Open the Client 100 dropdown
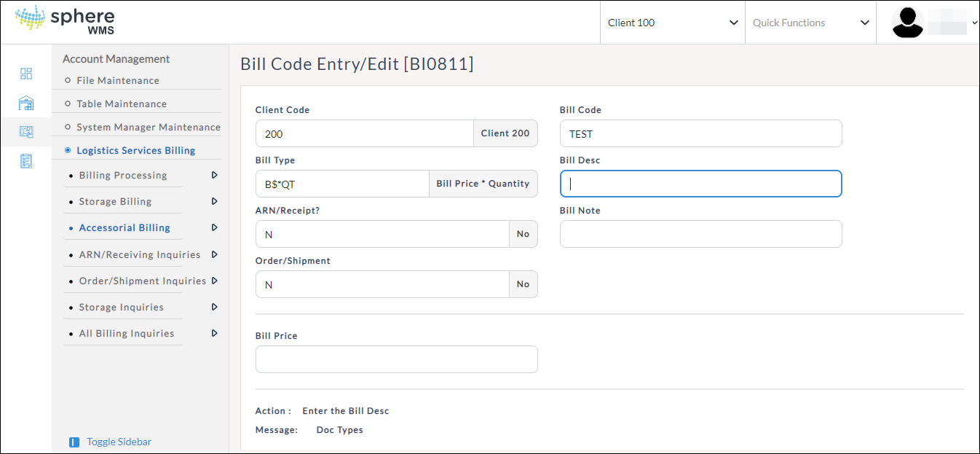The image size is (980, 454). (x=672, y=23)
